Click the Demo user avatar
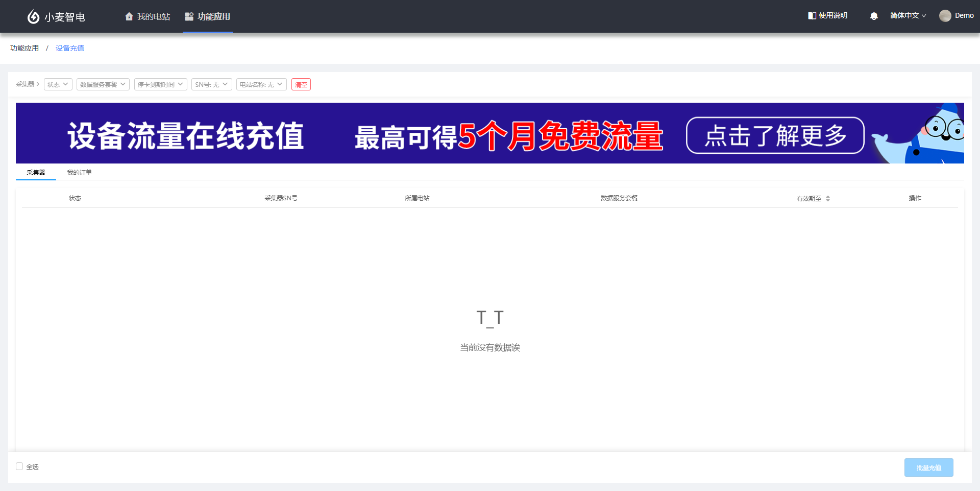980x491 pixels. 945,16
